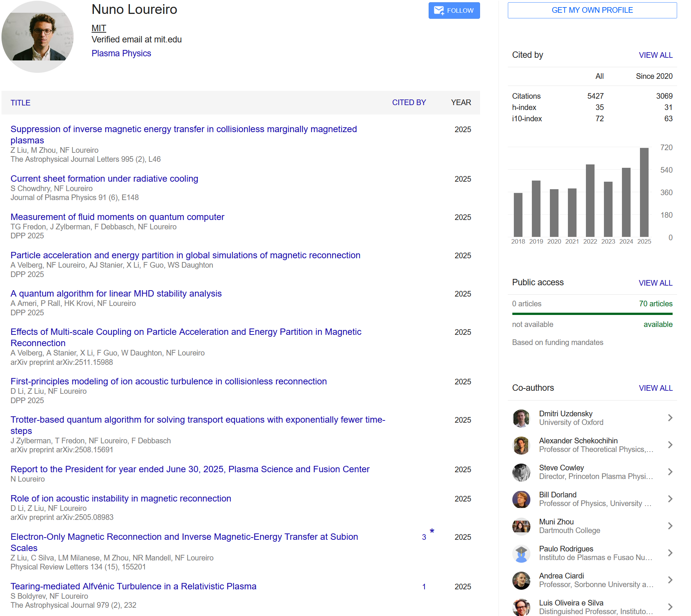Viewport: 691px width, 616px height.
Task: Expand chevron beside Alexander Schekochihin
Action: [670, 445]
